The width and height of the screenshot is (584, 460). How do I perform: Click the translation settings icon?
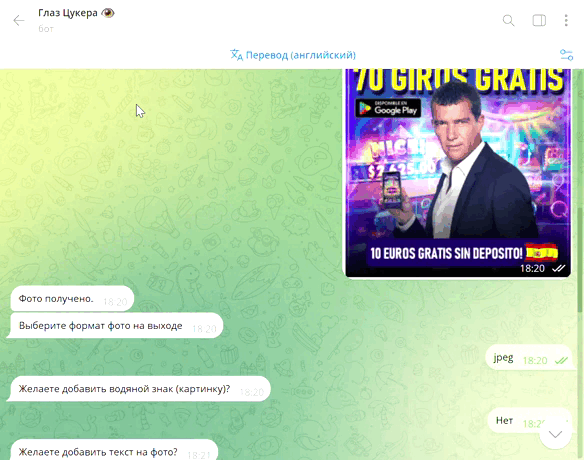pyautogui.click(x=566, y=55)
